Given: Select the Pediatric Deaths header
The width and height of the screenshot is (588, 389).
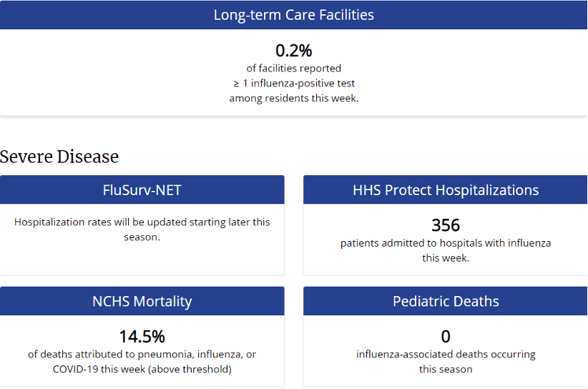Looking at the screenshot, I should pos(446,301).
